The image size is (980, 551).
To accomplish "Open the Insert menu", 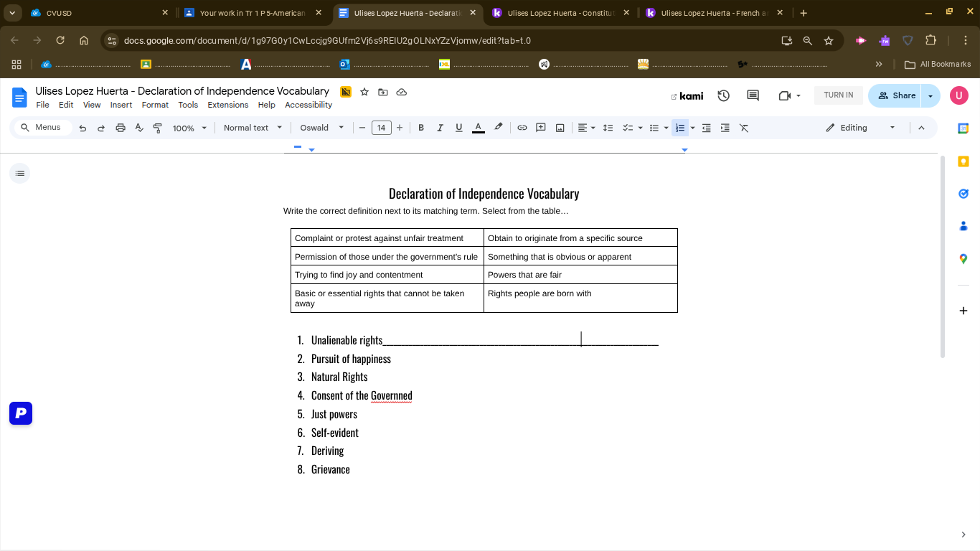I will [x=121, y=105].
